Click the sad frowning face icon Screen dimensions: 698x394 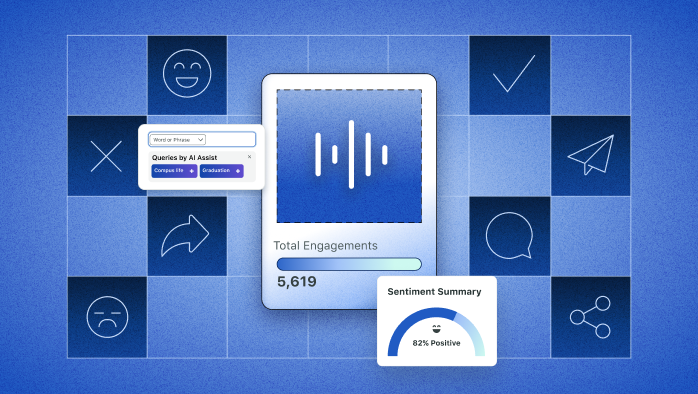point(107,317)
